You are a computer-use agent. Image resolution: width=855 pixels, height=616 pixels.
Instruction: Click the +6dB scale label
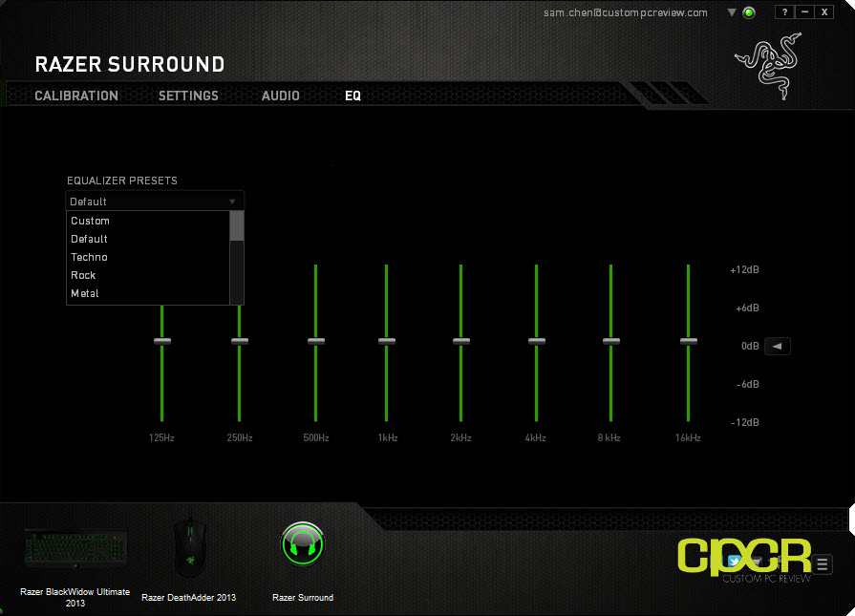pos(747,308)
